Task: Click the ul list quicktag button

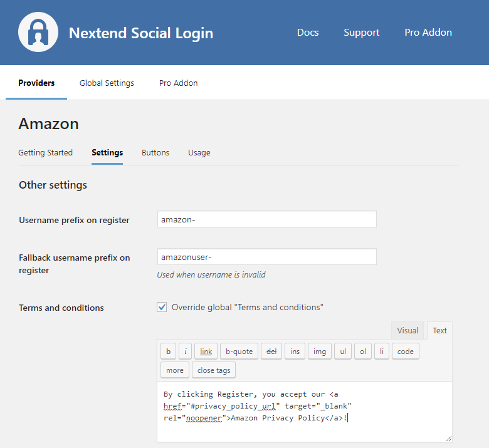Action: coord(342,352)
